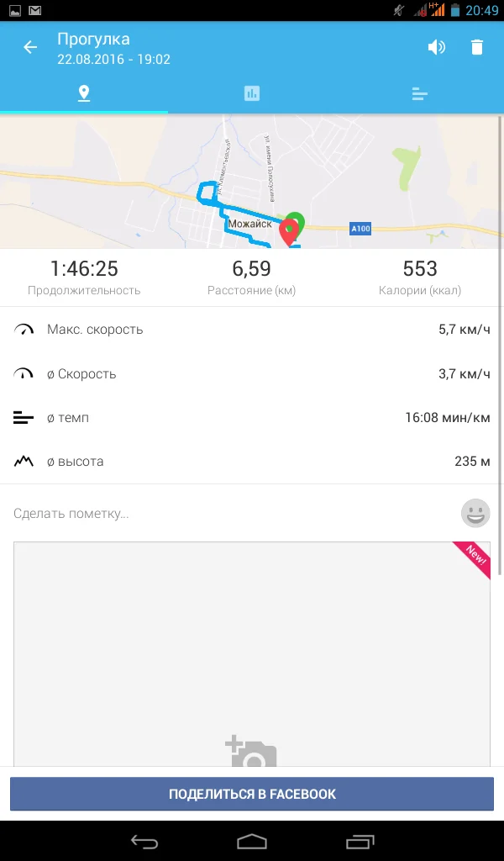Open the chart statistics tab
504x861 pixels.
coord(252,93)
